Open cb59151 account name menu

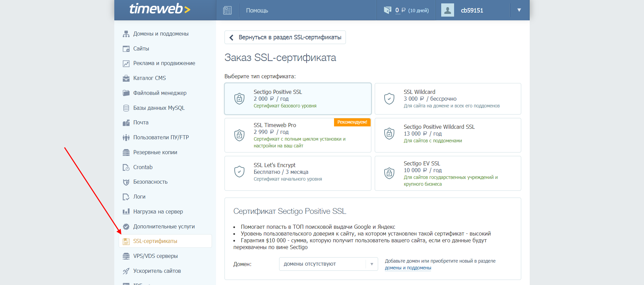[472, 11]
